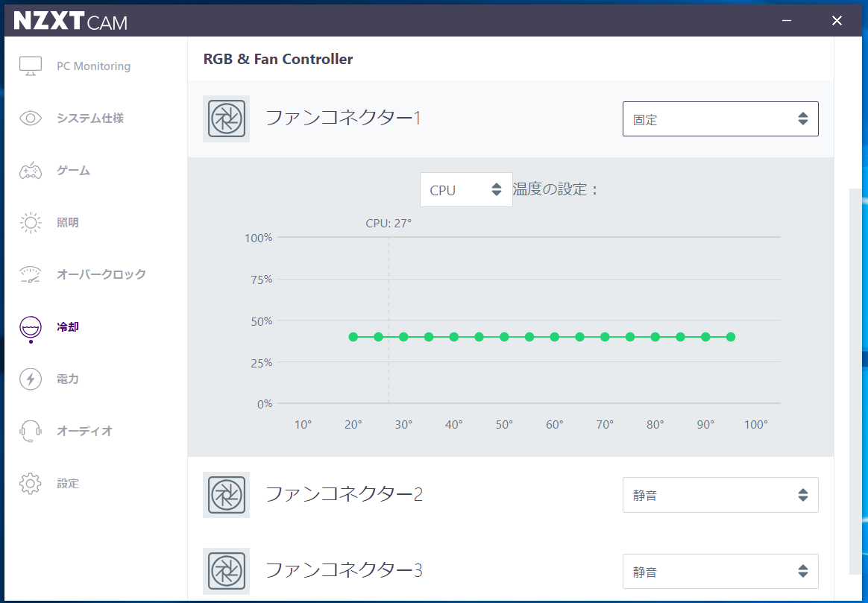This screenshot has width=868, height=603.
Task: Click the fan curve point at 20°
Action: pyautogui.click(x=353, y=337)
